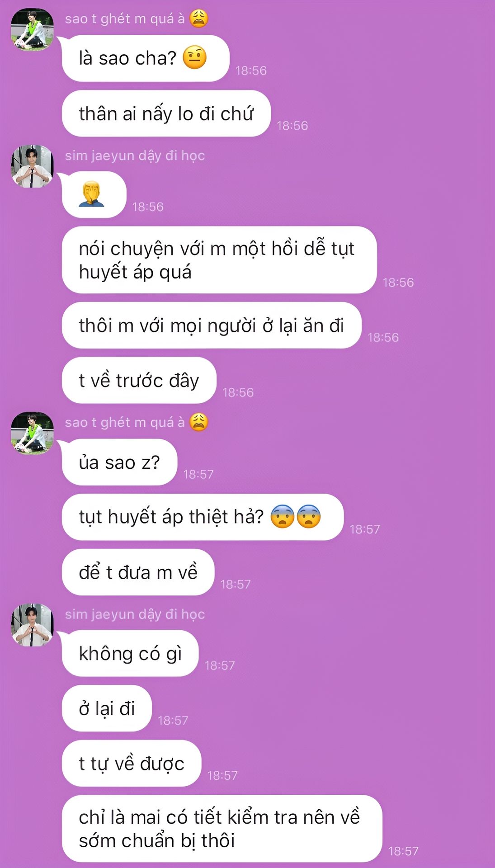Select the 't tự về được' message

tap(132, 764)
